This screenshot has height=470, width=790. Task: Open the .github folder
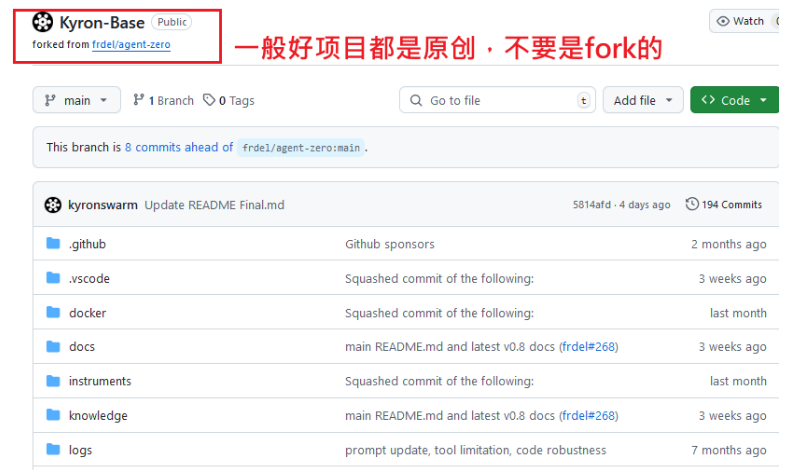tap(87, 244)
